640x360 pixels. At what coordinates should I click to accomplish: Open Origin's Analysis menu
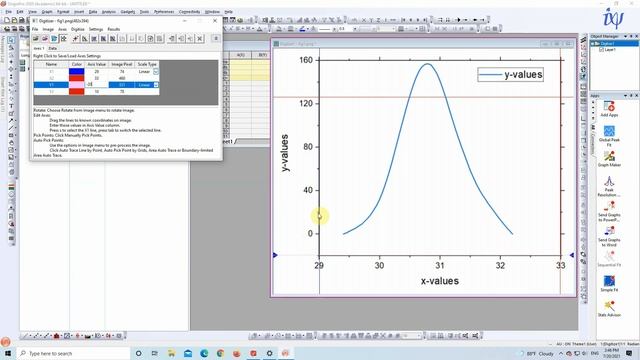tap(109, 12)
